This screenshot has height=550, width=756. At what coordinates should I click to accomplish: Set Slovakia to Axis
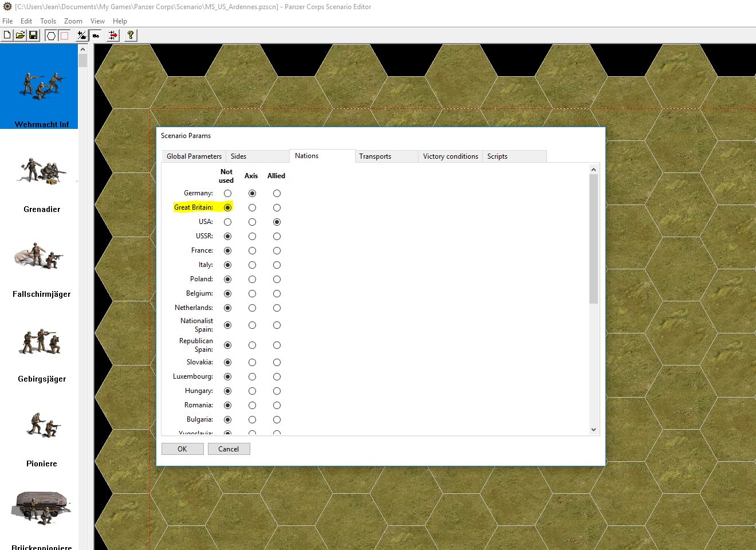pyautogui.click(x=252, y=363)
